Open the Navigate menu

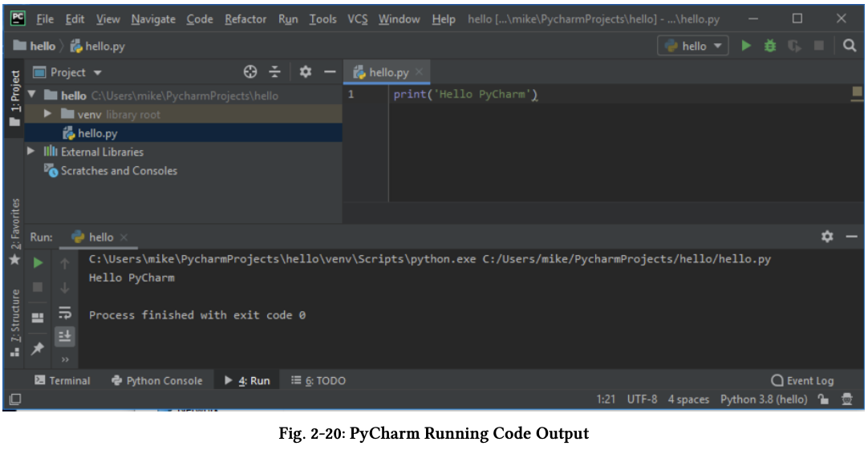[153, 18]
